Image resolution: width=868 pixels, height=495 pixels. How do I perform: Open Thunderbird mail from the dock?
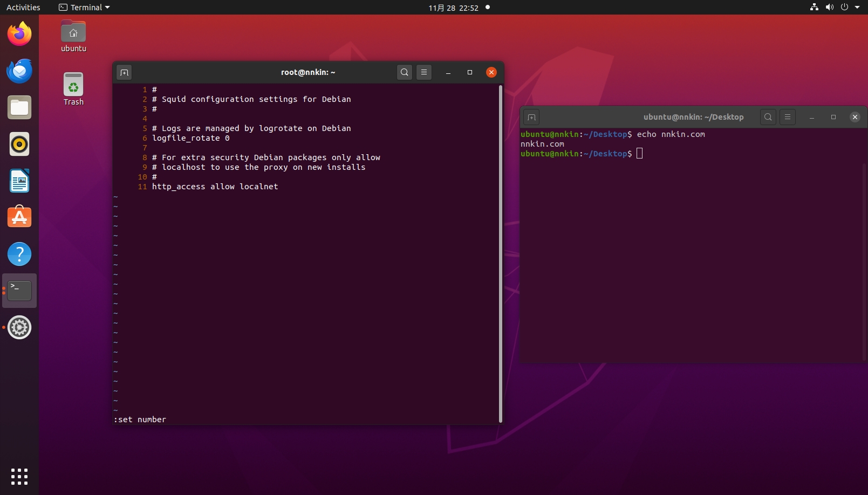pyautogui.click(x=19, y=71)
